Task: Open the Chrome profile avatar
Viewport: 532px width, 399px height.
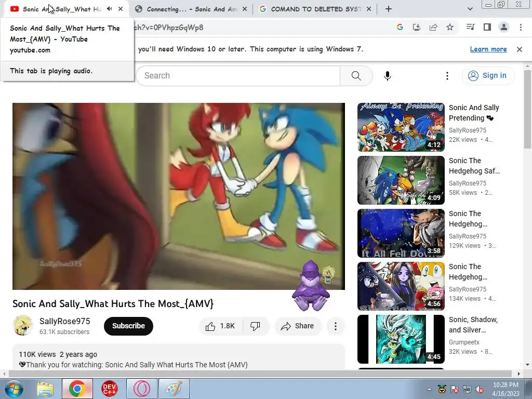Action: coord(504,27)
